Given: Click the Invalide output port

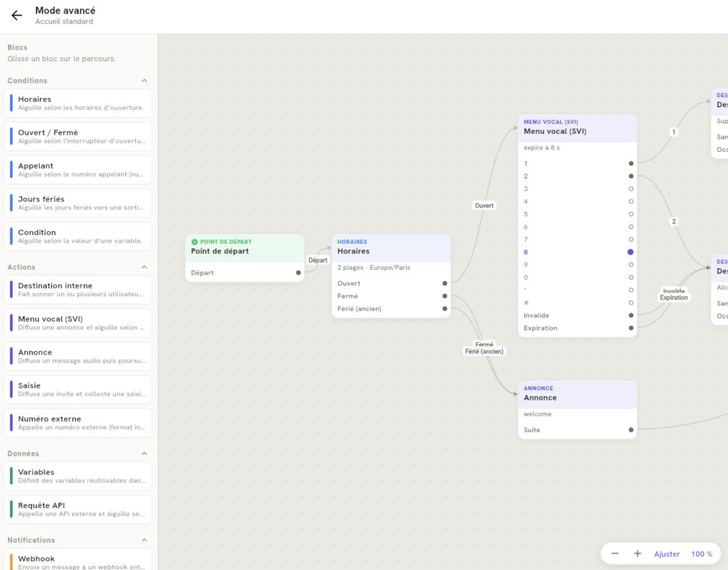Looking at the screenshot, I should (631, 316).
